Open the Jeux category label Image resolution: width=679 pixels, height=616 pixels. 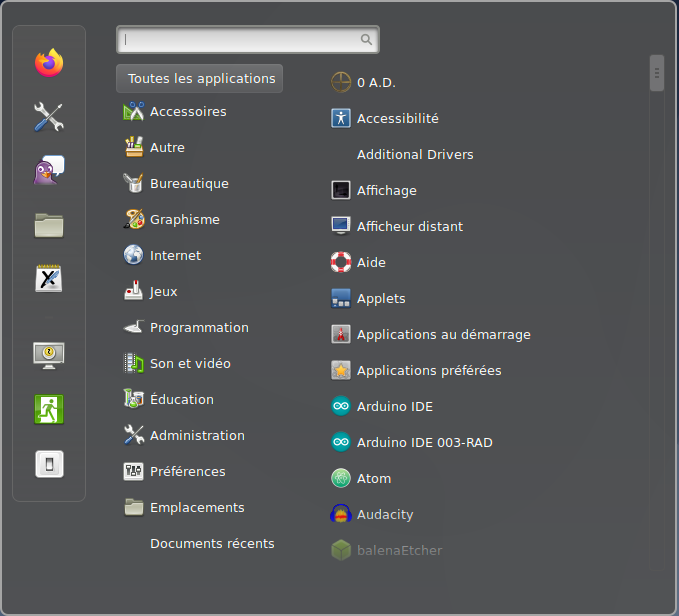163,292
